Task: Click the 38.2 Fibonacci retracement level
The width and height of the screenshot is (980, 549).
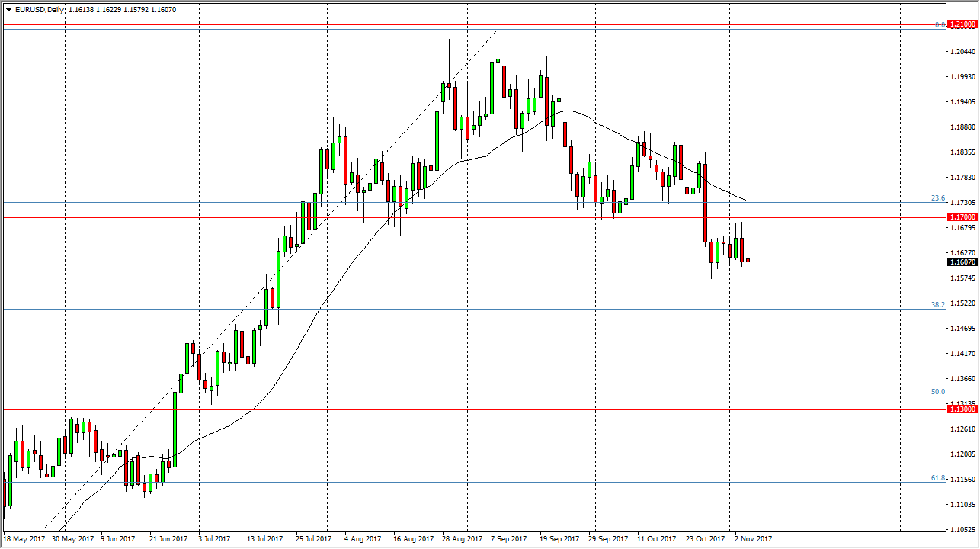Action: click(938, 306)
